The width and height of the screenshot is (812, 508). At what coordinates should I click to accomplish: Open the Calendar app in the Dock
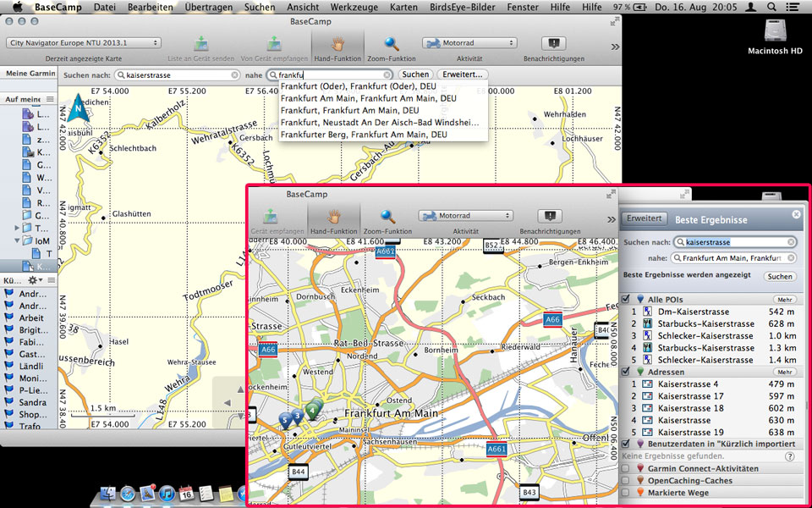[x=186, y=494]
